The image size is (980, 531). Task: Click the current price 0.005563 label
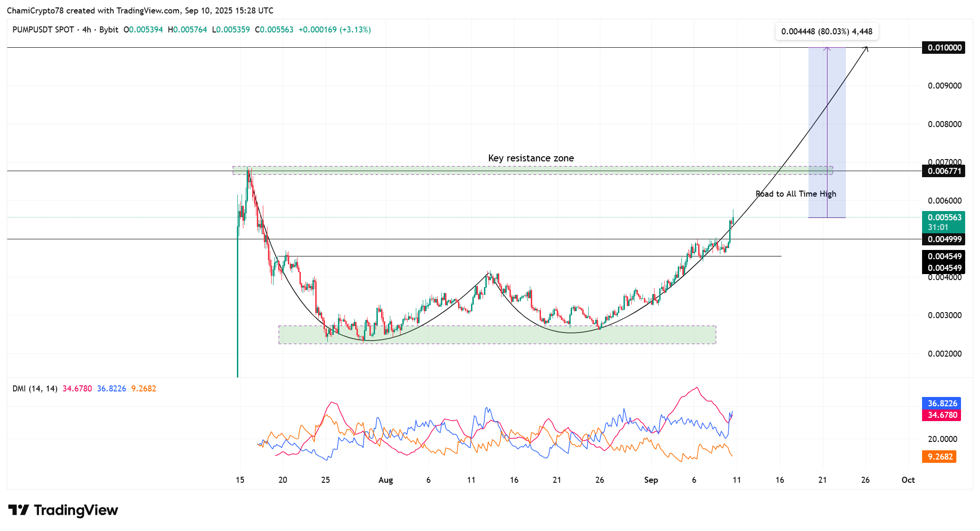coord(944,218)
